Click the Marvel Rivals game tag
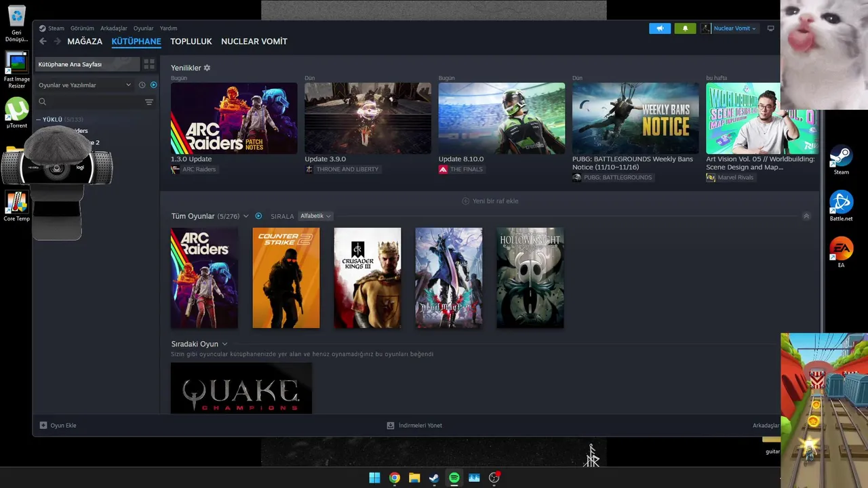This screenshot has width=868, height=488. 731,178
